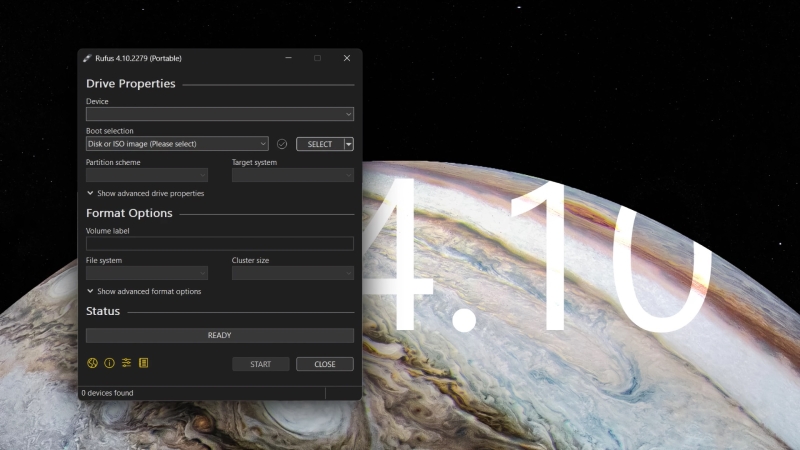
Task: Open the Target system dropdown
Action: [292, 175]
